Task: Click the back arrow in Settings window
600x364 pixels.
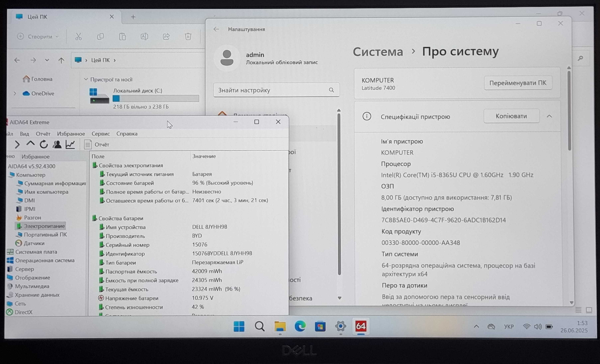Action: (x=216, y=29)
